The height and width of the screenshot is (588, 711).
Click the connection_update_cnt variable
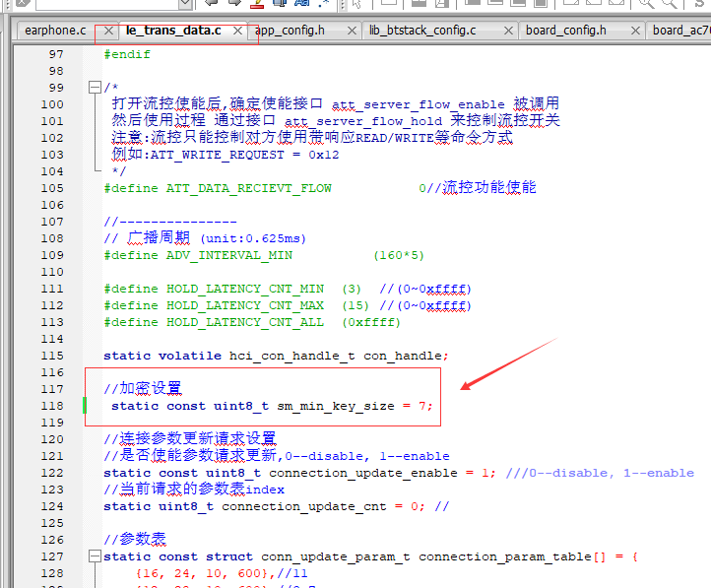[304, 506]
